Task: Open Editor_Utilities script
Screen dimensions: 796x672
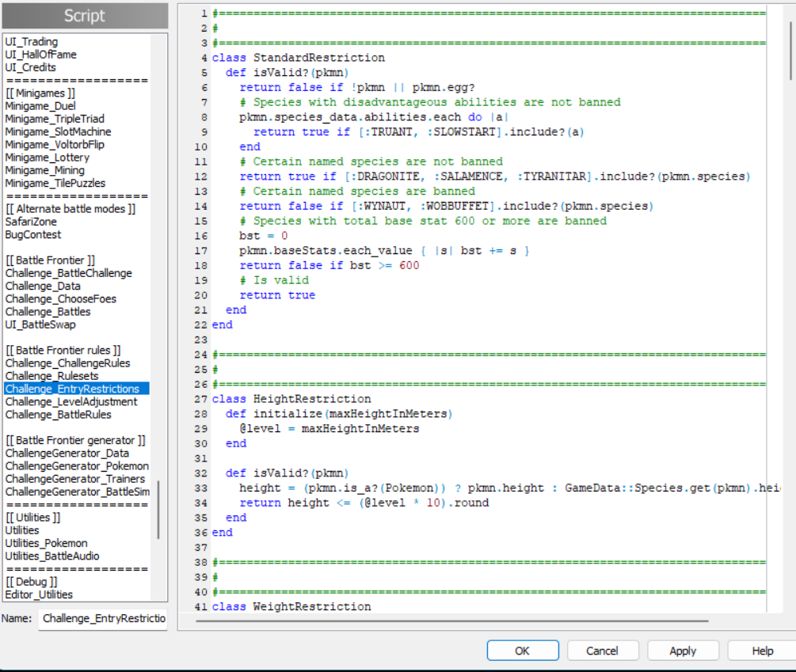Action: tap(39, 594)
